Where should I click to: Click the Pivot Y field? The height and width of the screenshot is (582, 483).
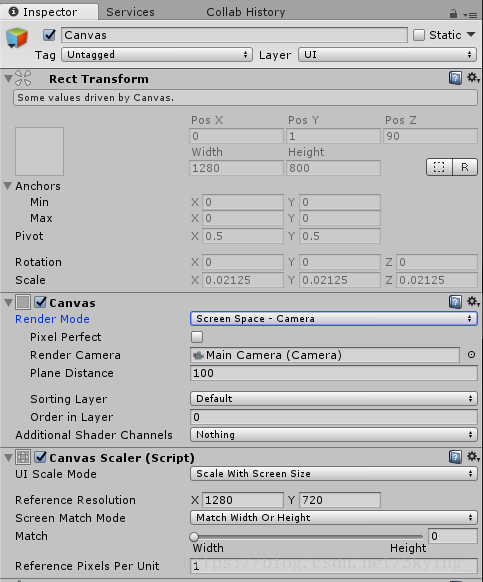(340, 236)
